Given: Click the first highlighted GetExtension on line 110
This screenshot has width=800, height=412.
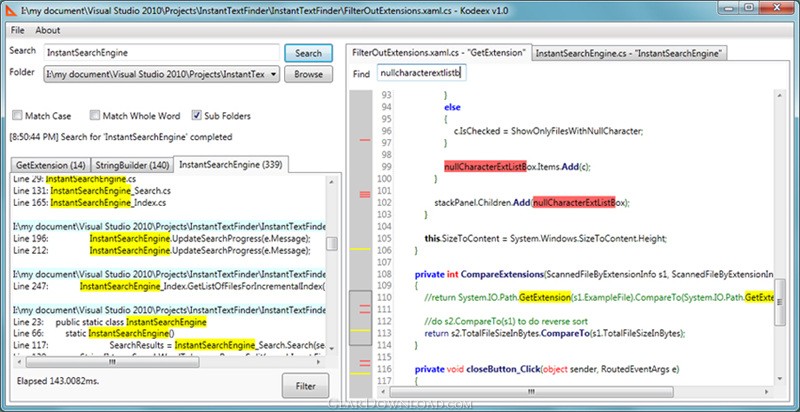Looking at the screenshot, I should 545,297.
